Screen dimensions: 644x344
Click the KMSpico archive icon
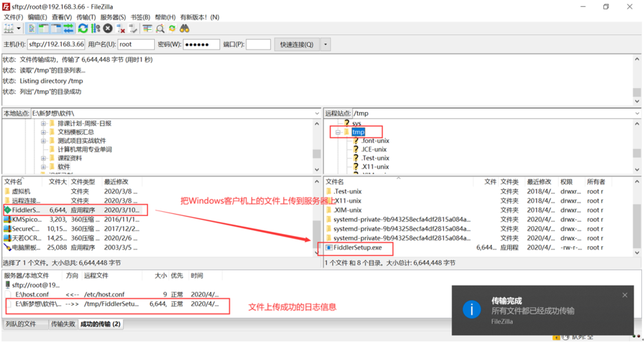pyautogui.click(x=8, y=219)
